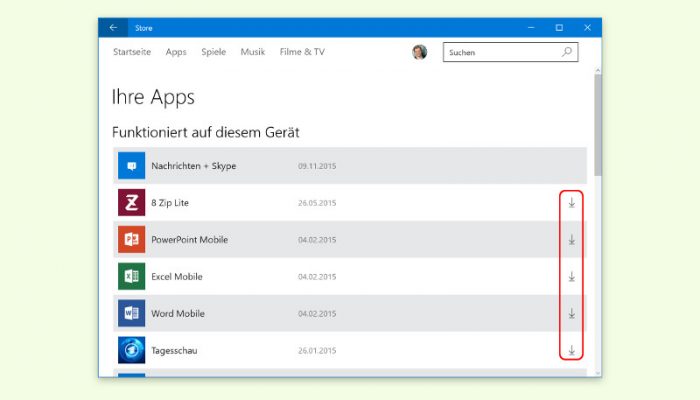Download Word Mobile
Screen dimensions: 700x400
571,314
